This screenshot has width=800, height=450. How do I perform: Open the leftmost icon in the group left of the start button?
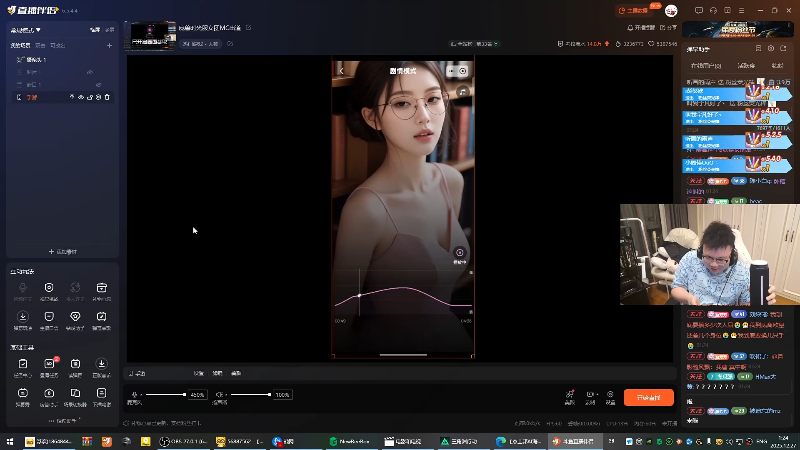[570, 394]
